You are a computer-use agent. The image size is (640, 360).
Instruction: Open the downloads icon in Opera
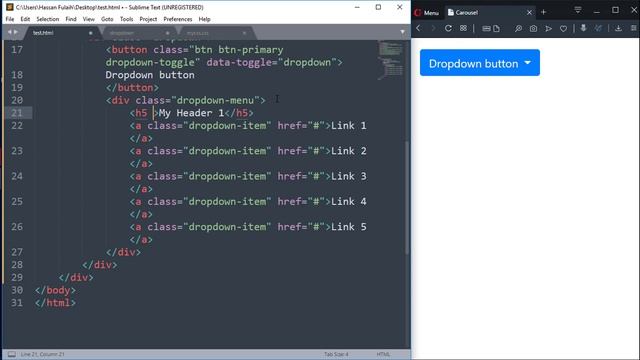coord(618,28)
